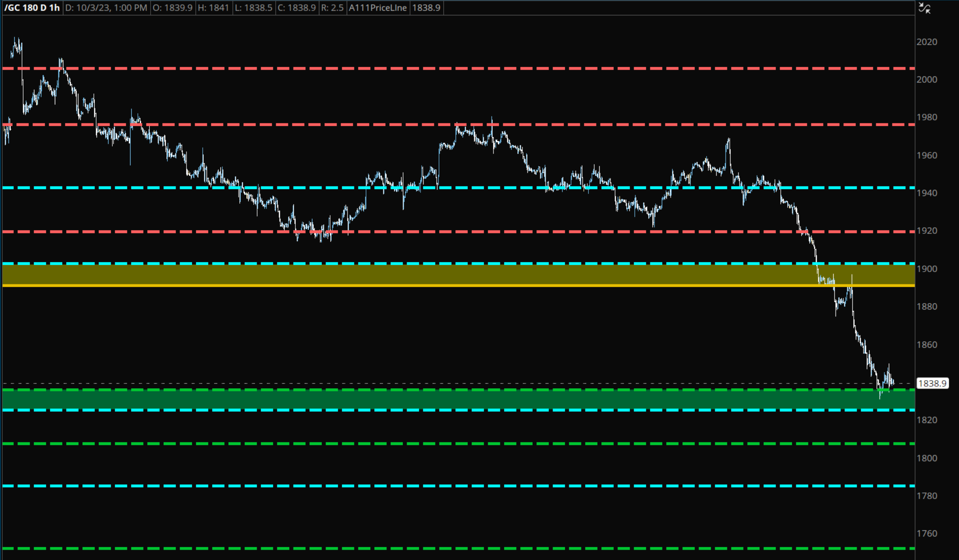Select the low price field L: 1838.5

[254, 8]
